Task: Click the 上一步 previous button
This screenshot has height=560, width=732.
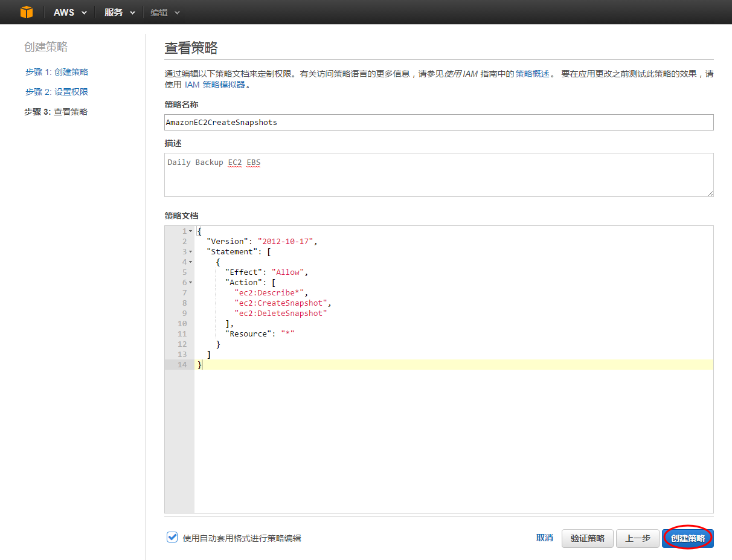Action: point(638,538)
